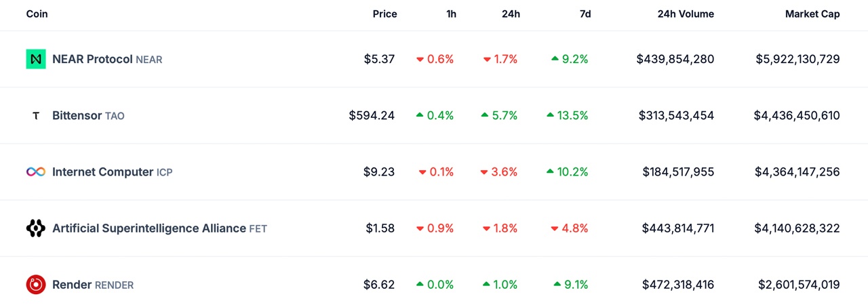Viewport: 868px width, 305px height.
Task: Click the NEAR Protocol coin logo
Action: coord(36,59)
